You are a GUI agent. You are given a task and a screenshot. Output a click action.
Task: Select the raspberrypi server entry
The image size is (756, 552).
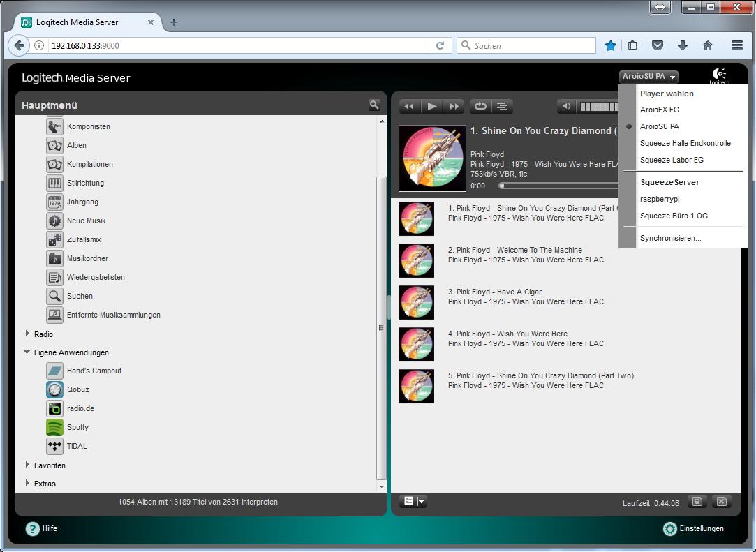point(660,199)
